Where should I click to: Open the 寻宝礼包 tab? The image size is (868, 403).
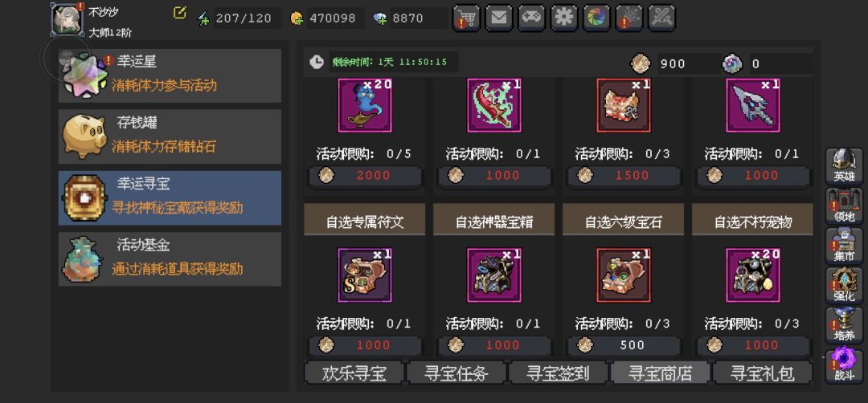click(x=762, y=373)
